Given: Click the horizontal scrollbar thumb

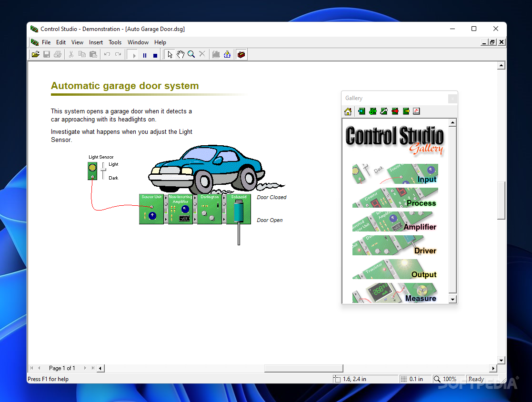Looking at the screenshot, I should [304, 368].
